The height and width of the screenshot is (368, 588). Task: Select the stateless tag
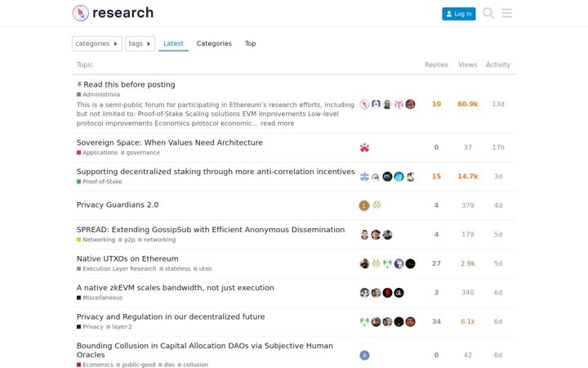point(175,268)
